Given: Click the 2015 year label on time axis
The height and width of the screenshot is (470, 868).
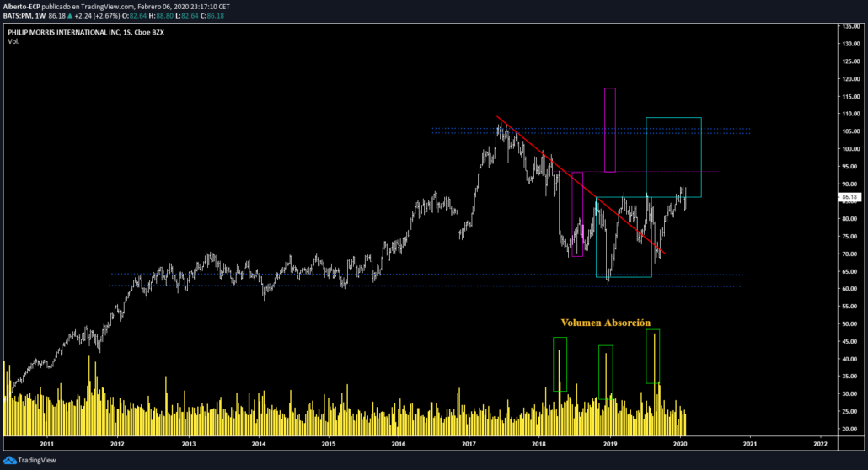Looking at the screenshot, I should pyautogui.click(x=329, y=444).
